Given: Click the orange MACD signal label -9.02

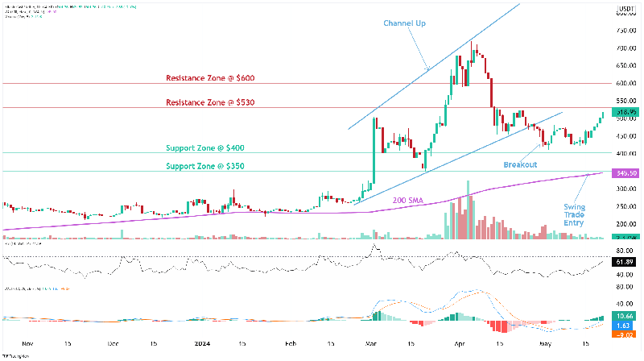Looking at the screenshot, I should [625, 334].
